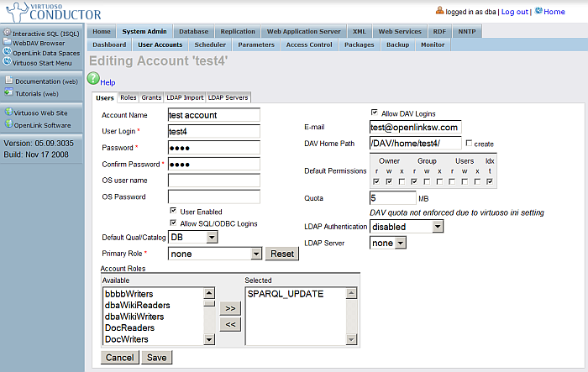The height and width of the screenshot is (372, 588).
Task: Click the Log out link
Action: coord(514,12)
